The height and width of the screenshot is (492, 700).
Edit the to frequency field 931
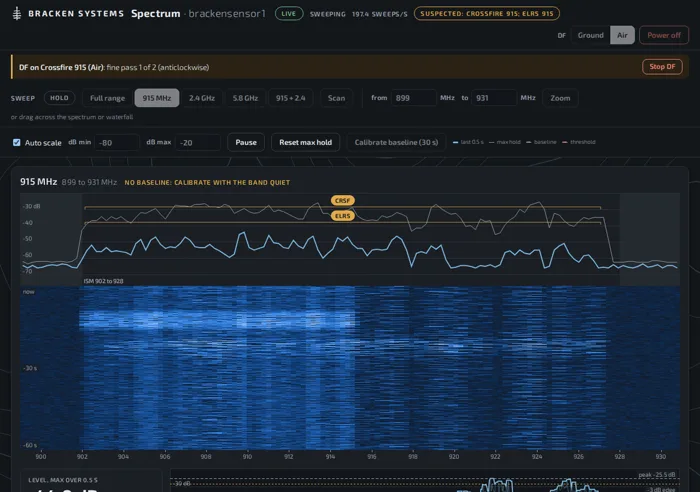(x=494, y=98)
